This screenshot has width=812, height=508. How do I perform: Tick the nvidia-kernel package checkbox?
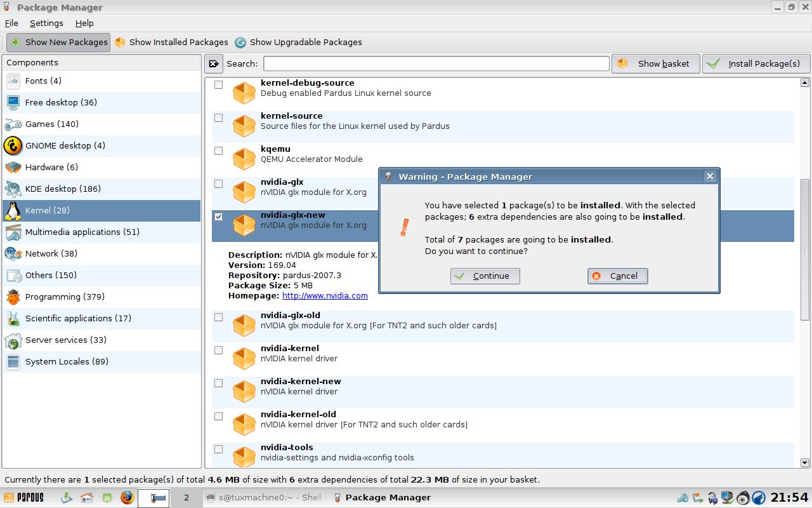pos(219,350)
